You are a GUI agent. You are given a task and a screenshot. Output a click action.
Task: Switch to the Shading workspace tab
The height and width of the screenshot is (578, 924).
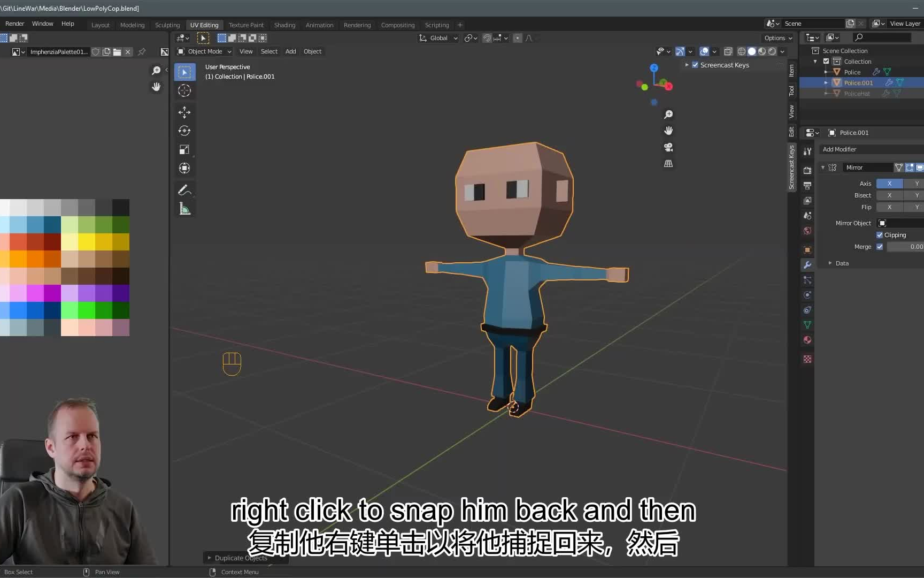tap(284, 25)
